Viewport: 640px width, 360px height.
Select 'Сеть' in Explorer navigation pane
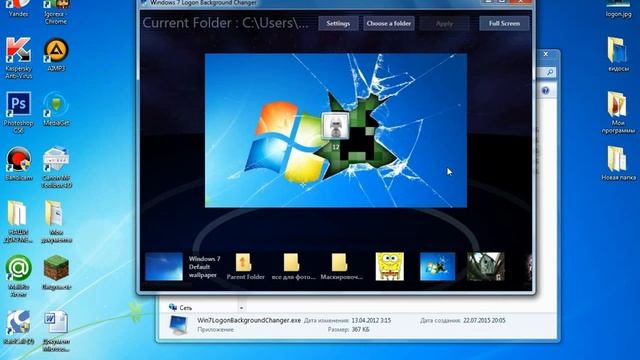click(x=180, y=307)
